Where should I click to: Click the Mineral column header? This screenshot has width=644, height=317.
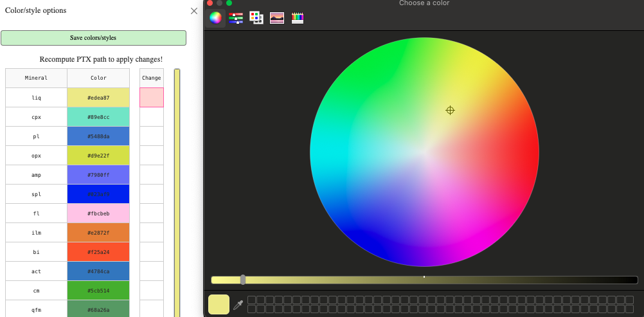(x=36, y=78)
